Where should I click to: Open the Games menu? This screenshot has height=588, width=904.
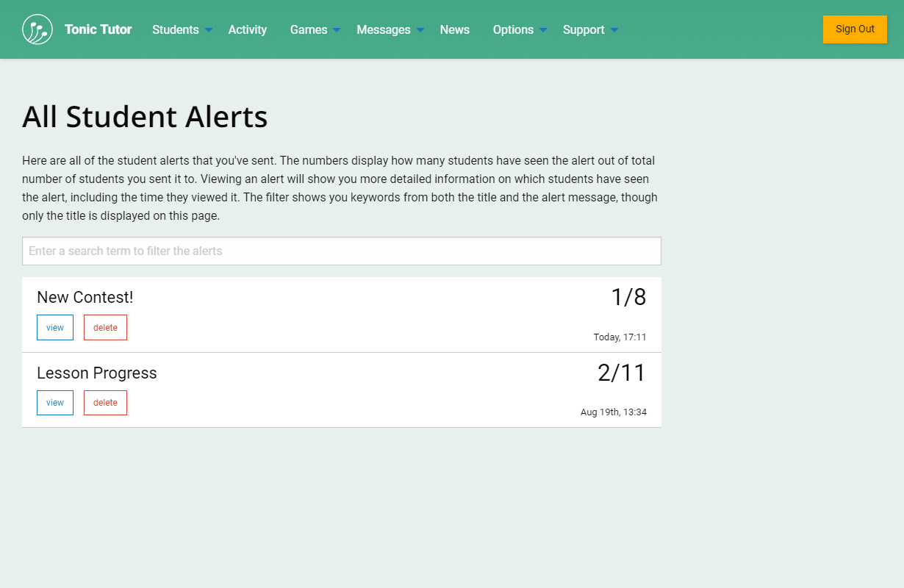coord(308,29)
